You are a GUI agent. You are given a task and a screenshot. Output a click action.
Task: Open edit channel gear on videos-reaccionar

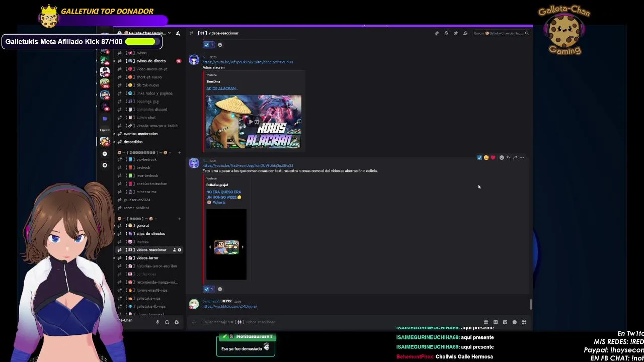coord(180,250)
